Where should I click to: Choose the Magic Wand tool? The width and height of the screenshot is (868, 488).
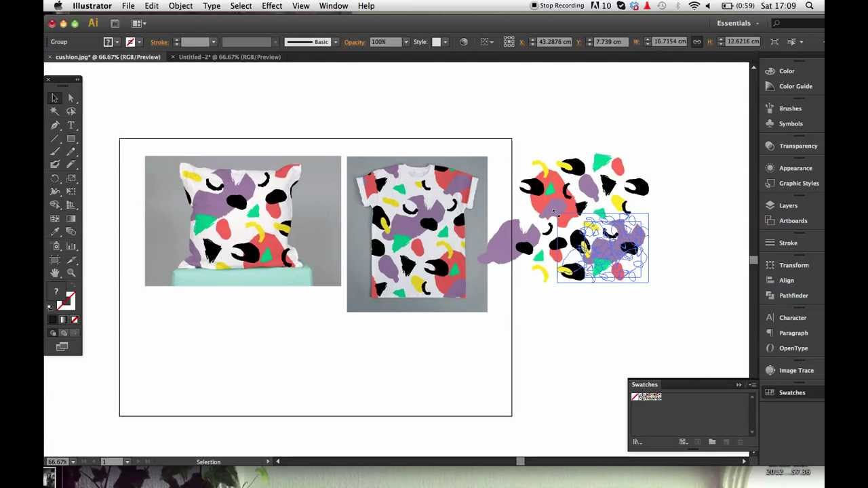55,111
